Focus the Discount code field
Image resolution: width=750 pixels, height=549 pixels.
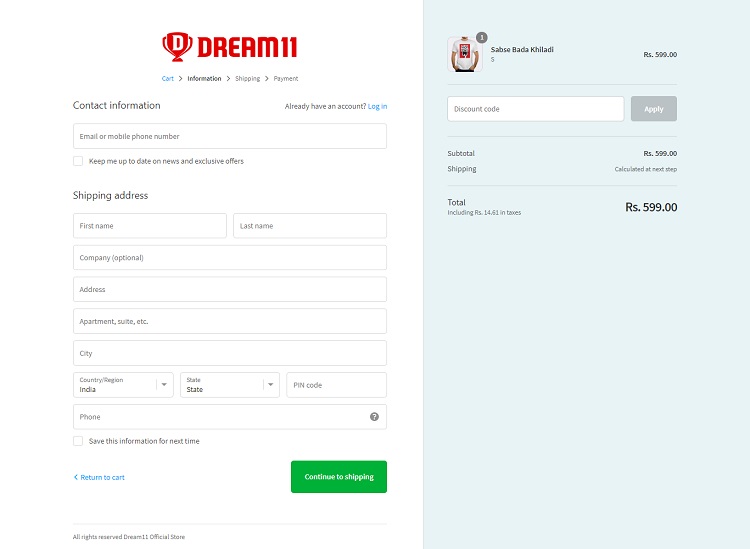point(536,109)
